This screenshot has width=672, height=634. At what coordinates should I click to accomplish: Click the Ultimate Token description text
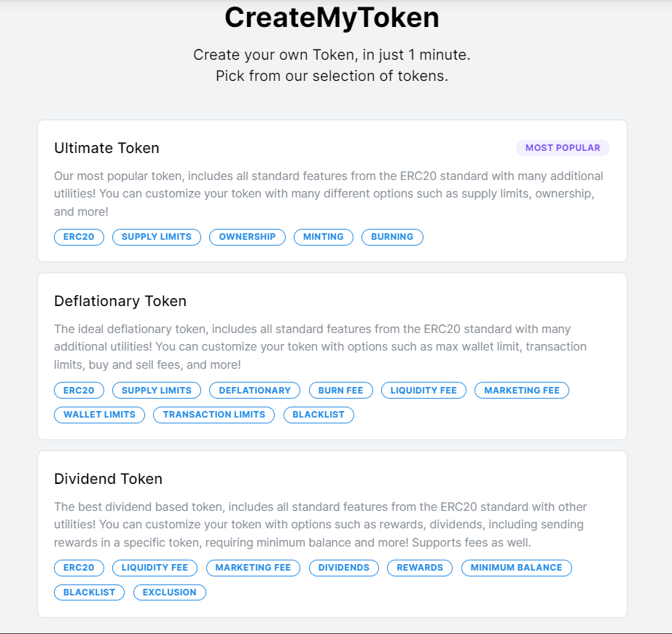(329, 194)
